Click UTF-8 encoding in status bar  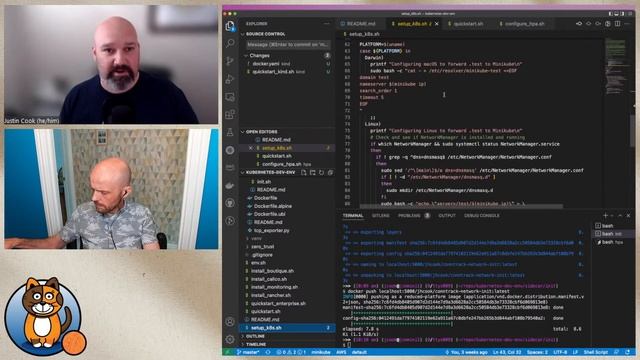tap(560, 352)
